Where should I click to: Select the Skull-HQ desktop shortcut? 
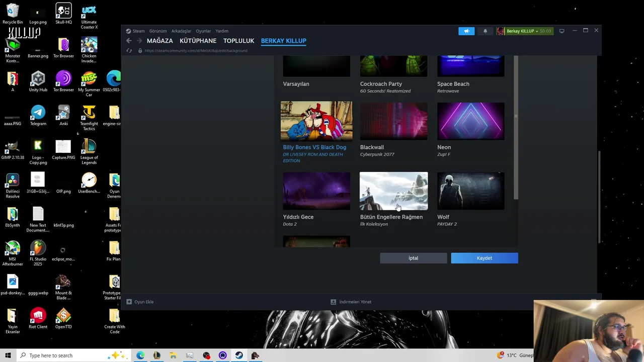(63, 14)
